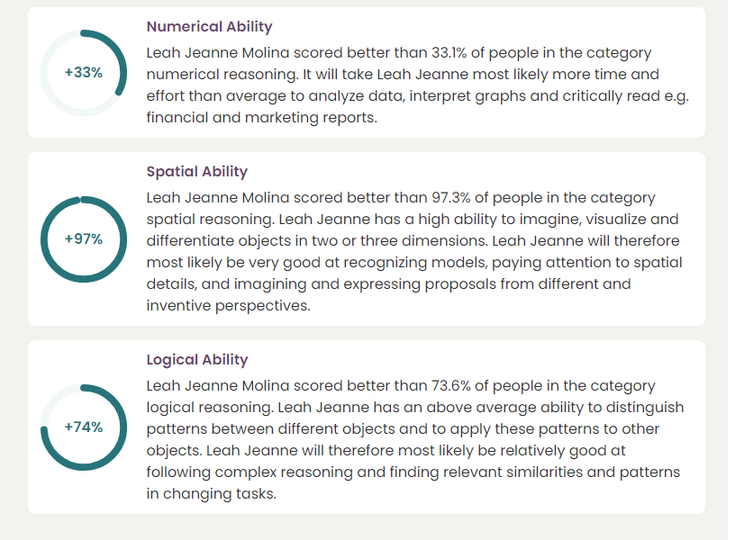Click the Numerical Ability heading
Screen dimensions: 735x540
209,27
